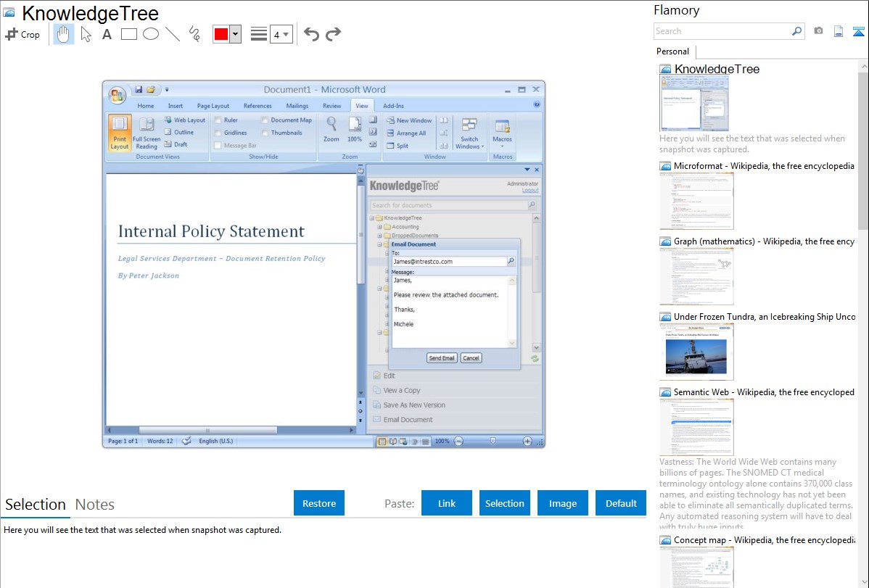Paste as Link
This screenshot has height=588, width=869.
click(447, 503)
